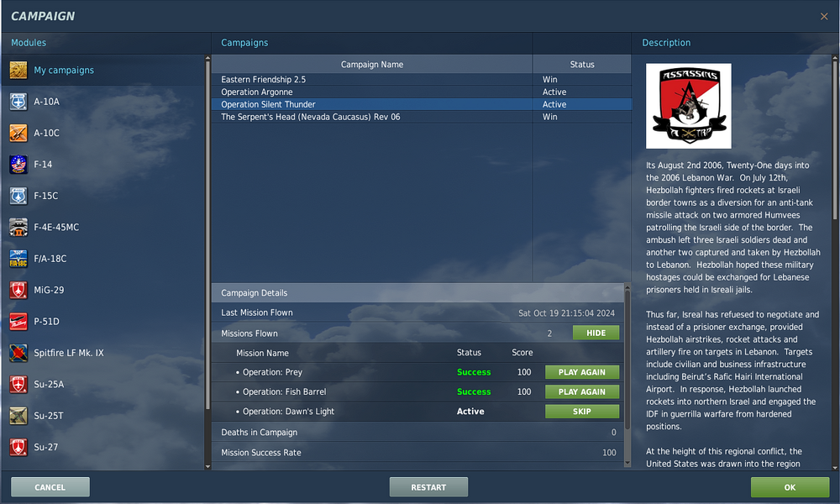Viewport: 840px width, 504px height.
Task: Click the description panel scrollbar thumb
Action: pos(835,140)
